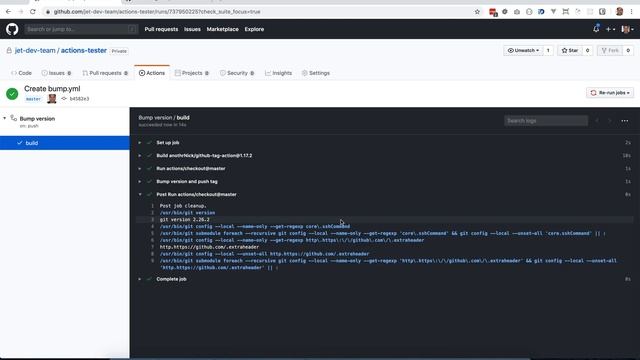The image size is (640, 360).
Task: Open the user avatar menu in header
Action: click(627, 29)
